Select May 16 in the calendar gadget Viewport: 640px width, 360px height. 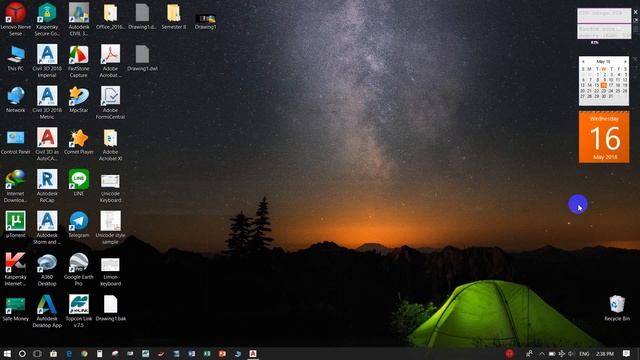point(604,85)
